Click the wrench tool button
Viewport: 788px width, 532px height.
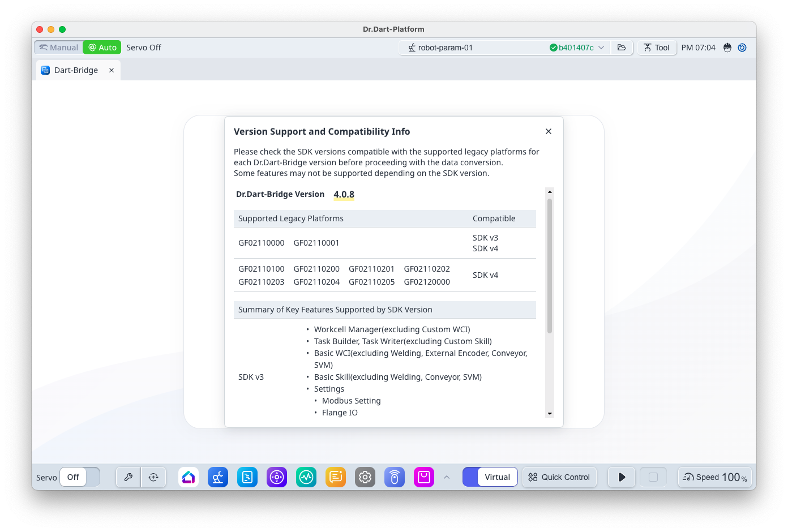click(x=129, y=477)
